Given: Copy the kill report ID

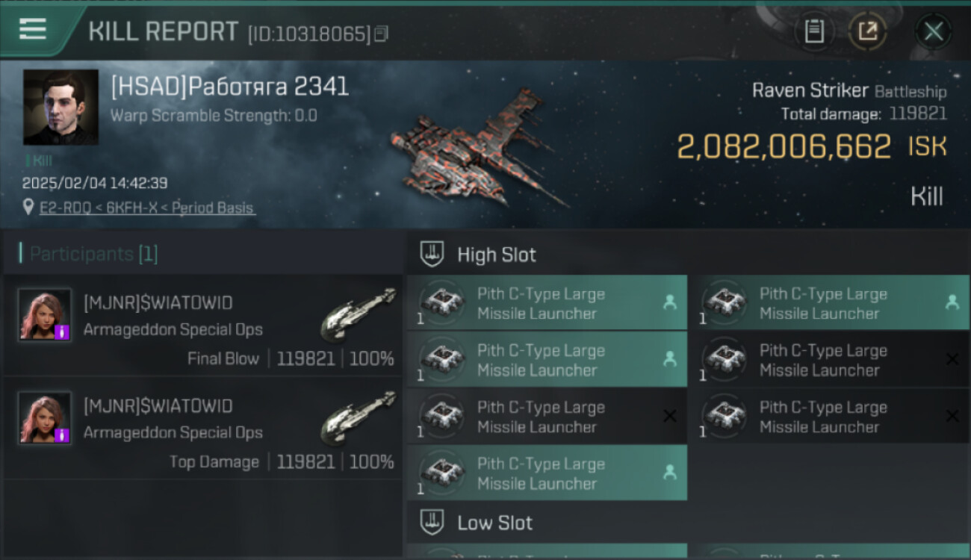Looking at the screenshot, I should click(x=381, y=34).
